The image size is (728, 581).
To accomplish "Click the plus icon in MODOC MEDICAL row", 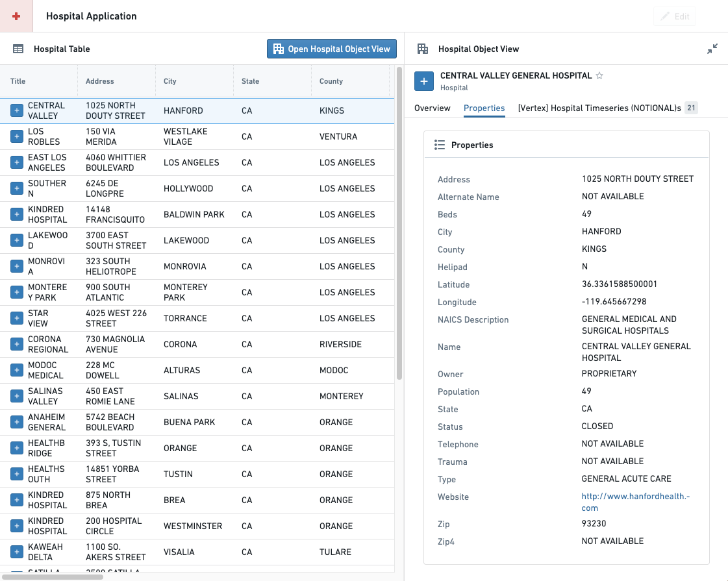I will point(17,370).
